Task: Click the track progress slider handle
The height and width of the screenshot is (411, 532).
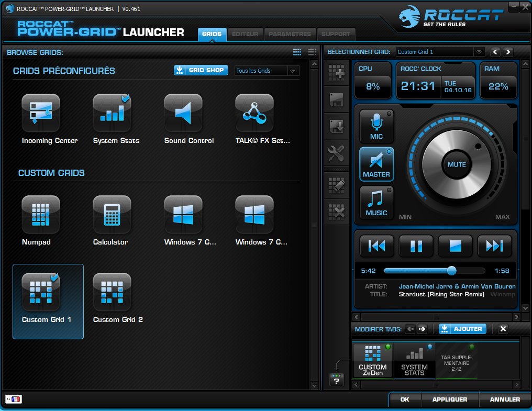Action: click(x=451, y=271)
